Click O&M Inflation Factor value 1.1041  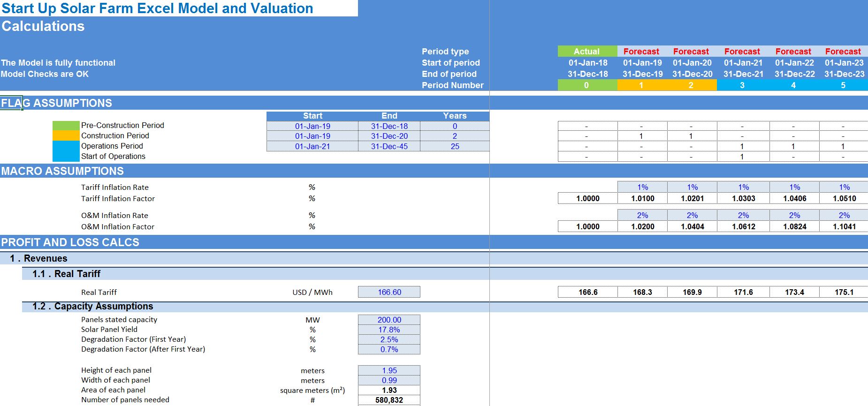(x=844, y=226)
